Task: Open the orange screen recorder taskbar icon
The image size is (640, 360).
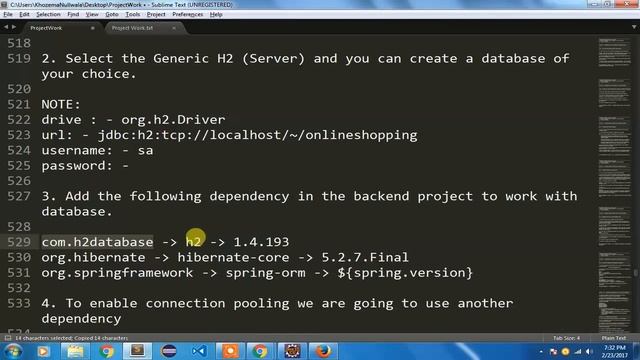Action: point(231,351)
